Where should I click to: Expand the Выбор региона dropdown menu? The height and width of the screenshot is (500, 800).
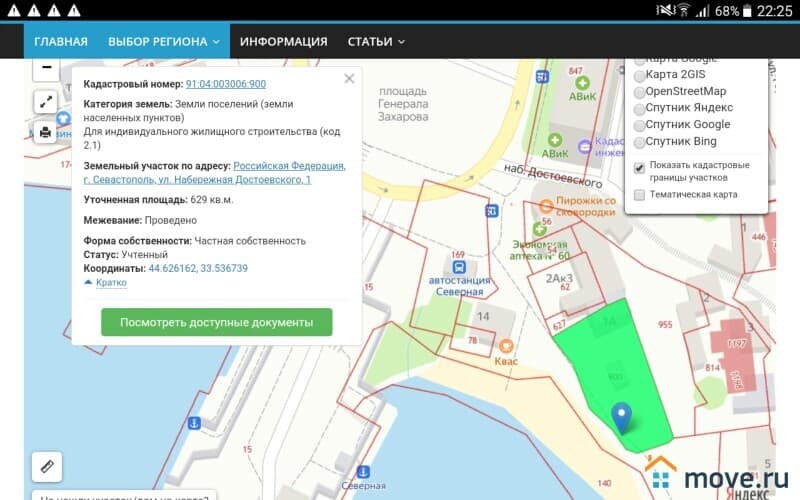coord(163,42)
